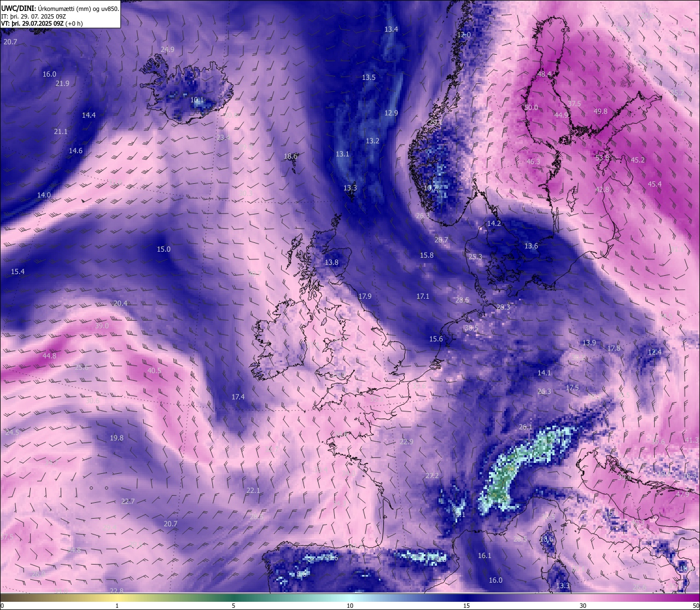Click the 25.3 value over Denmark
The width and height of the screenshot is (700, 610).
pyautogui.click(x=475, y=257)
